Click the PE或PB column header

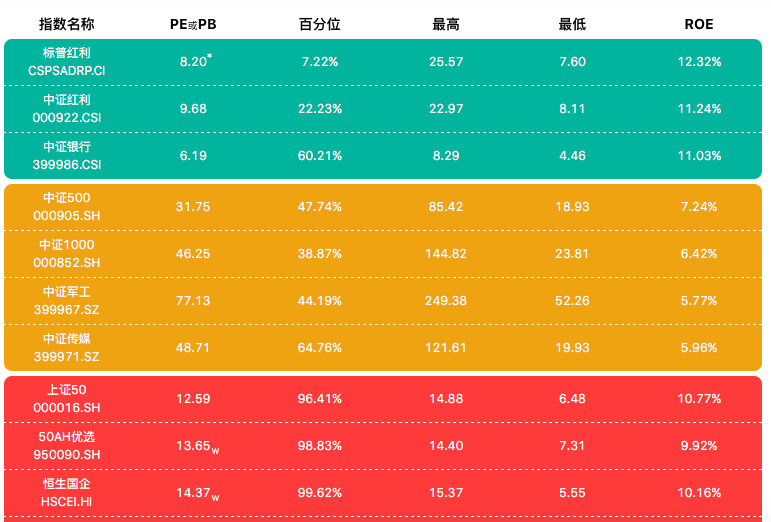pos(193,24)
